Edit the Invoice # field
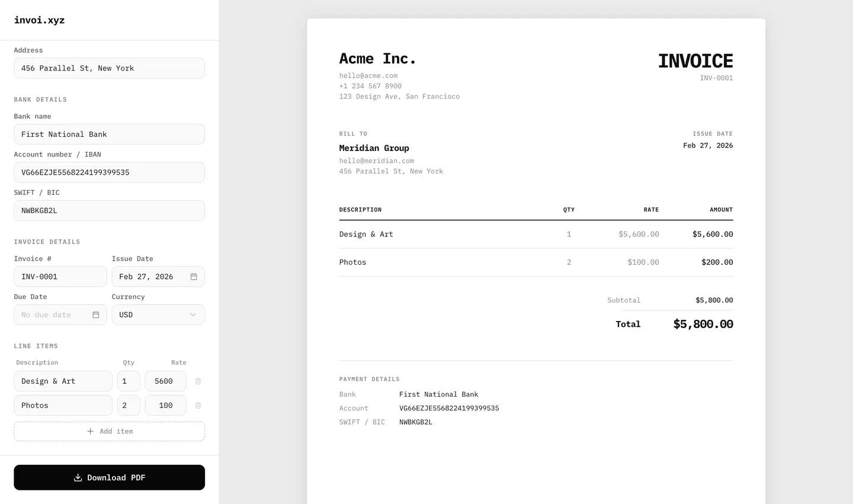 (x=60, y=277)
